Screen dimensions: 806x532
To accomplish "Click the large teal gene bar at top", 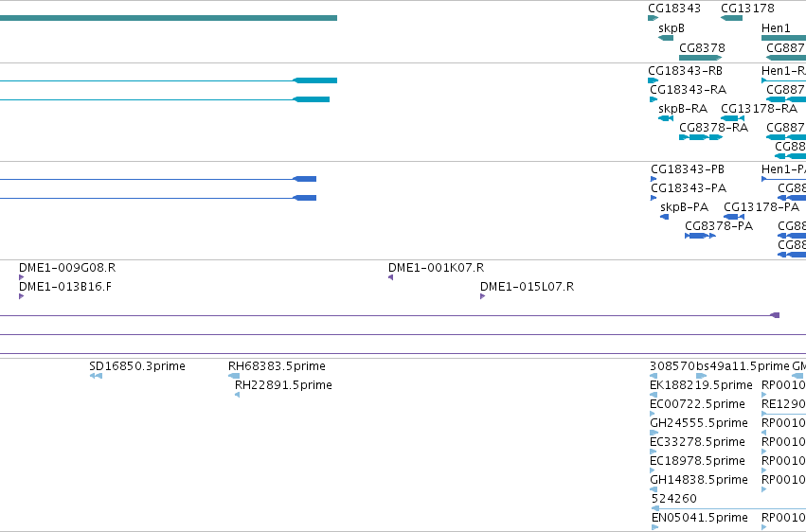I will pyautogui.click(x=169, y=18).
